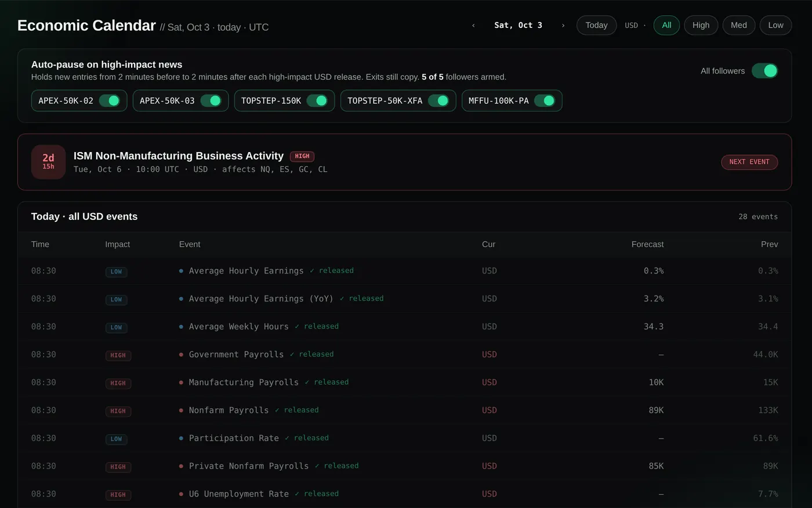Viewport: 812px width, 508px height.
Task: Click the HIGH badge on Nonfarm Payrolls row
Action: 118,411
